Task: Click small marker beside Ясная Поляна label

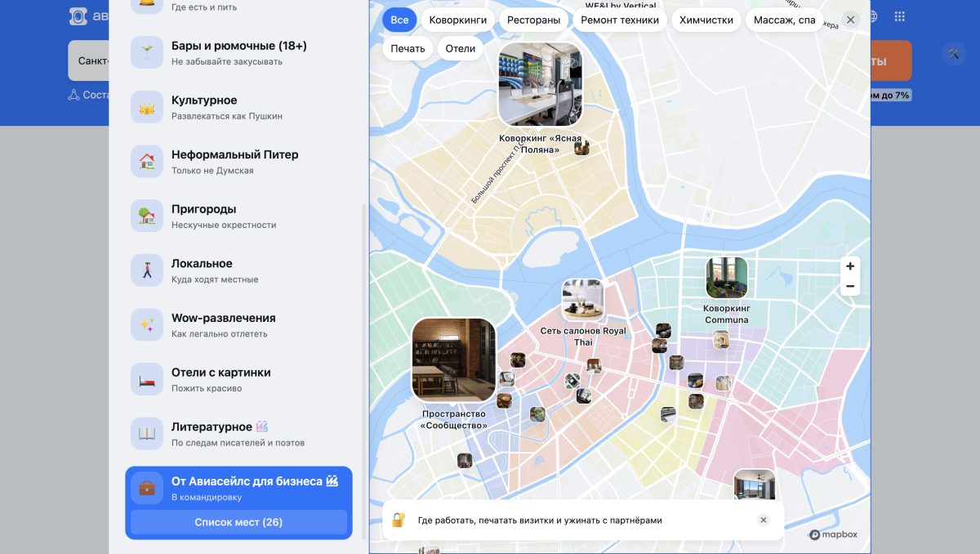Action: click(581, 148)
